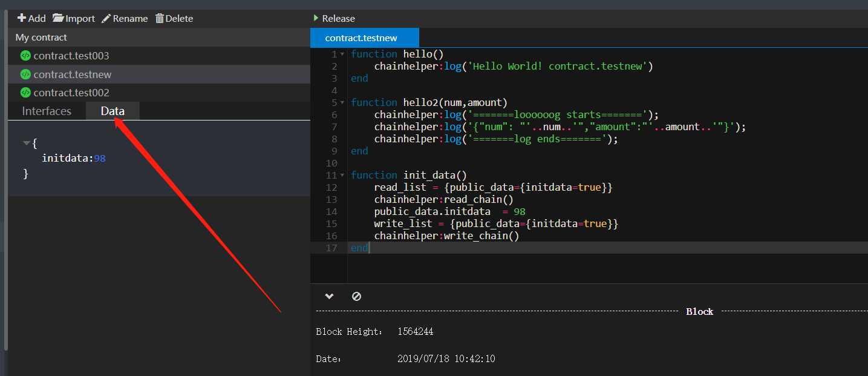Switch to the Interfaces tab
The image size is (868, 376).
pos(47,111)
